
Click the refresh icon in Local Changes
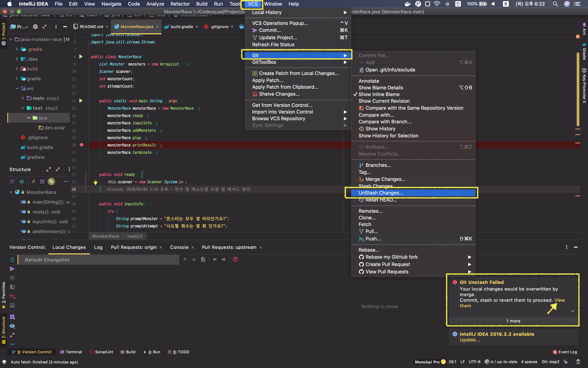(x=12, y=260)
